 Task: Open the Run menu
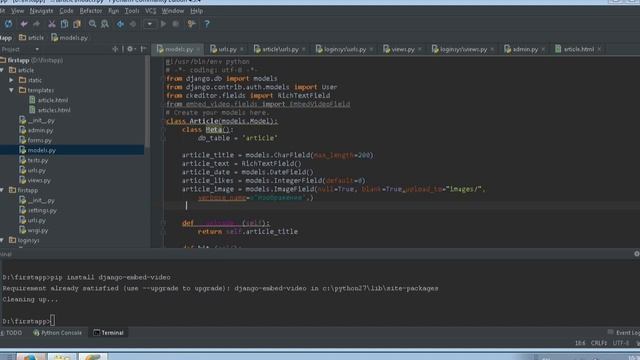pyautogui.click(x=113, y=11)
